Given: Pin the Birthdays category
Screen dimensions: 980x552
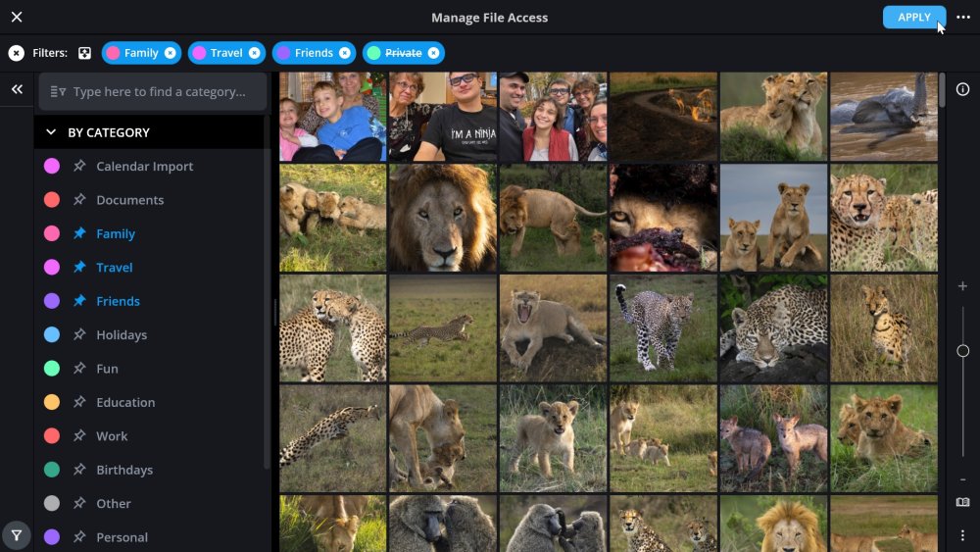Looking at the screenshot, I should (79, 470).
